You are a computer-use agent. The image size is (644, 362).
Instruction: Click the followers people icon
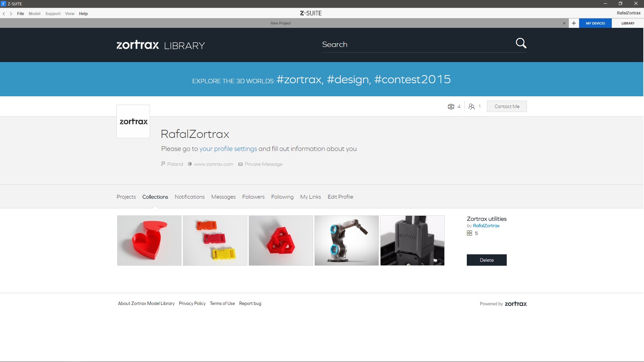click(x=472, y=107)
